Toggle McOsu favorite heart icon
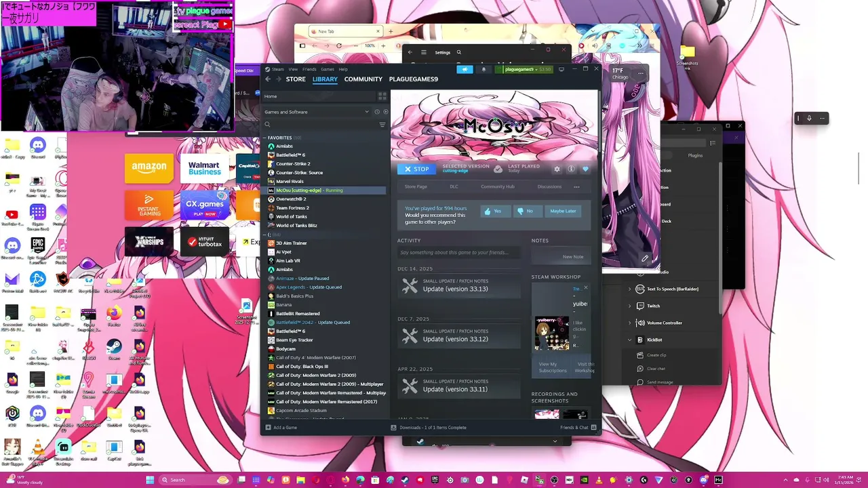This screenshot has width=868, height=488. click(x=585, y=169)
